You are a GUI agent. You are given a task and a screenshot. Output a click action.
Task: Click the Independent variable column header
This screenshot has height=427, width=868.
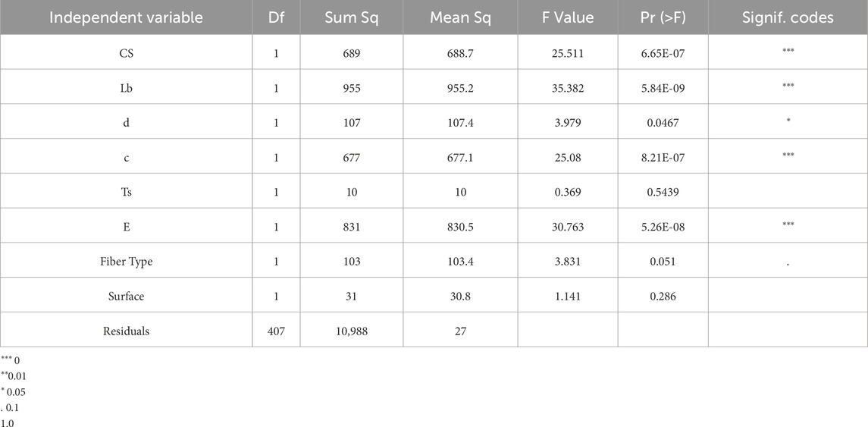(x=126, y=17)
